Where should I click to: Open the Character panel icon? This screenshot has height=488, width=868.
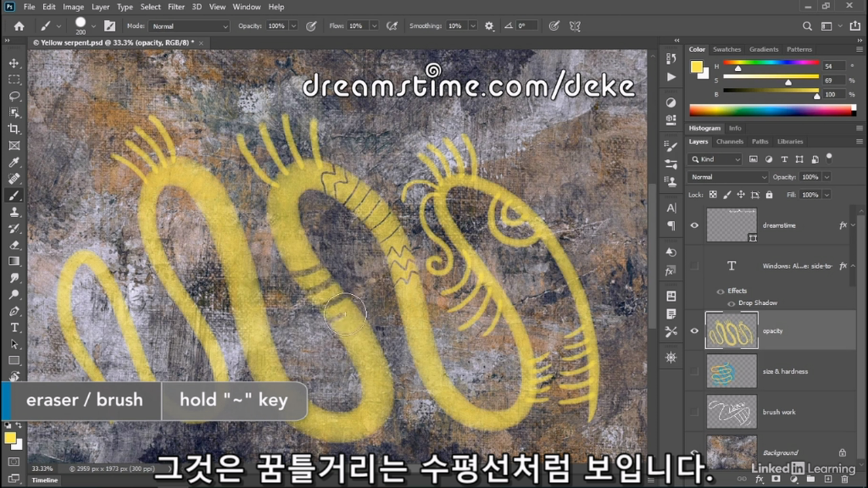[671, 208]
